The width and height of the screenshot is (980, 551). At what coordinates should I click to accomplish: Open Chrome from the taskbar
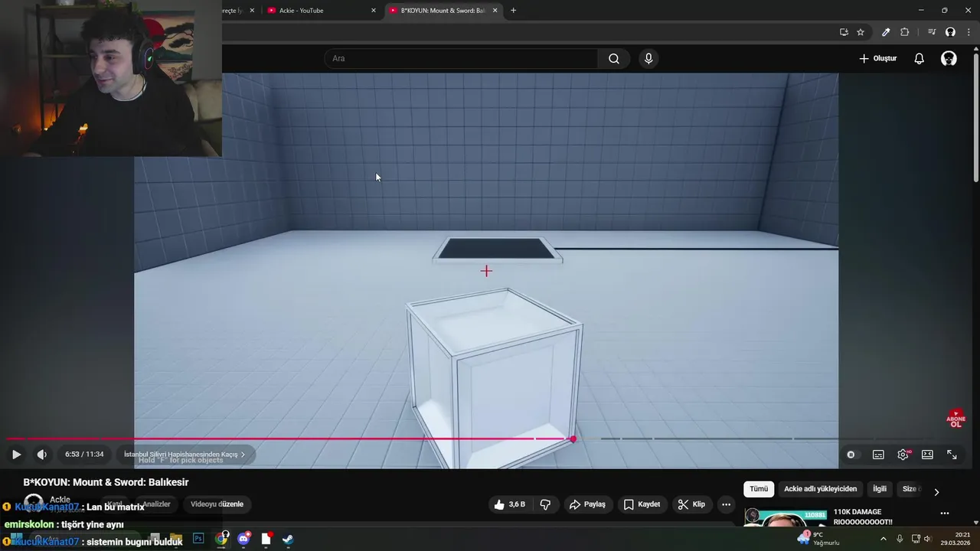pos(221,539)
